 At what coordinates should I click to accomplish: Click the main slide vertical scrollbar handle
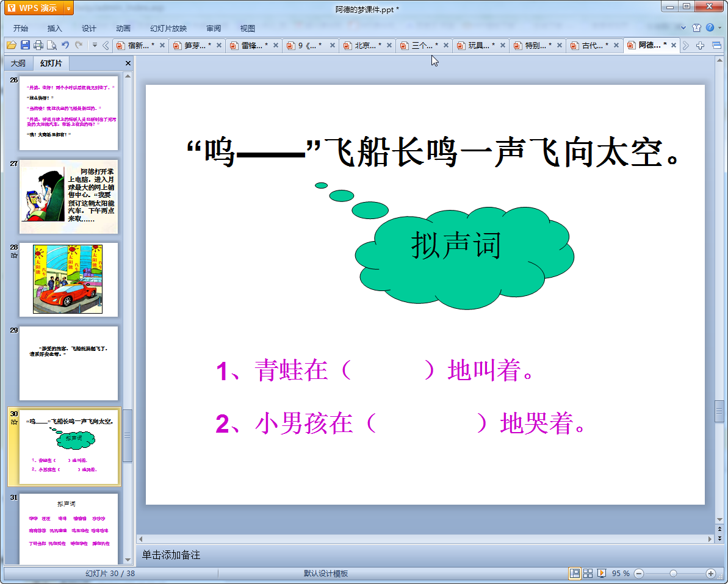tap(719, 411)
